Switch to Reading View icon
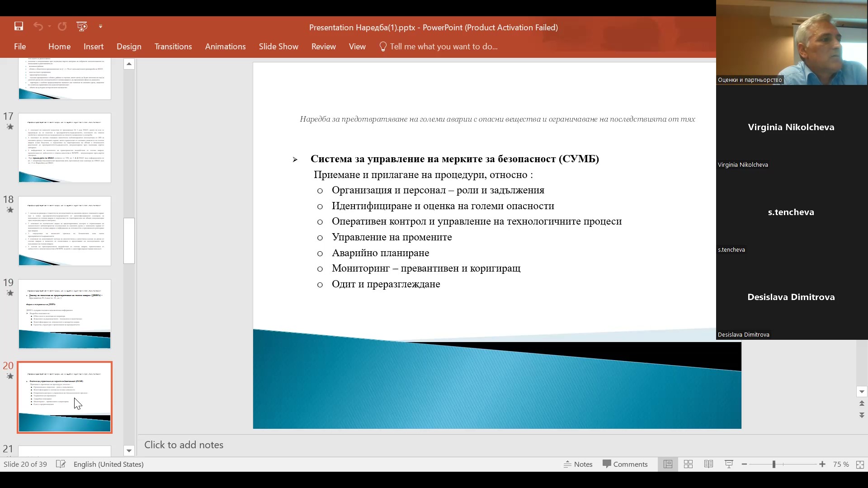This screenshot has height=488, width=868. click(x=708, y=464)
